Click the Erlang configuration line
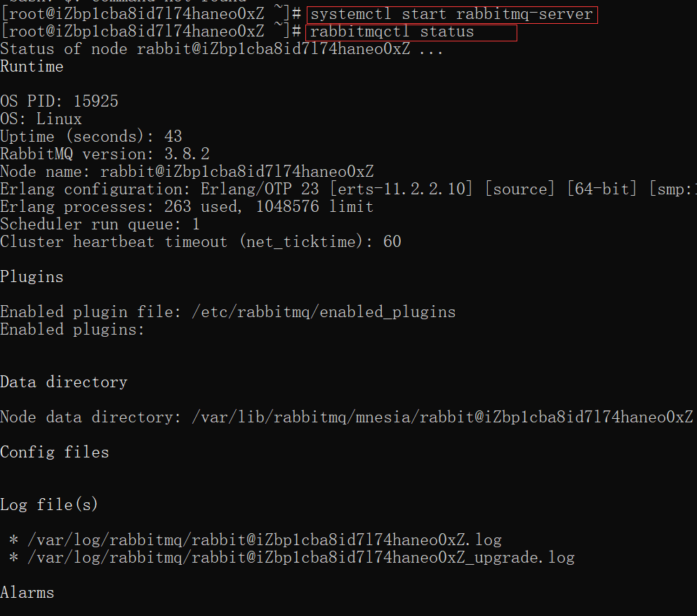The image size is (697, 616). pos(348,189)
